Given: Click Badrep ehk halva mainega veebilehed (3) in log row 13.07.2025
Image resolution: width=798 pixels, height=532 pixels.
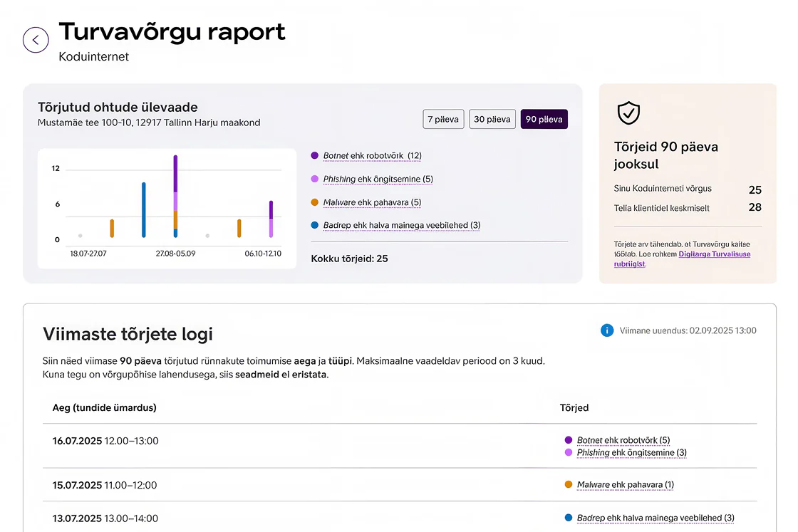Looking at the screenshot, I should pyautogui.click(x=655, y=518).
